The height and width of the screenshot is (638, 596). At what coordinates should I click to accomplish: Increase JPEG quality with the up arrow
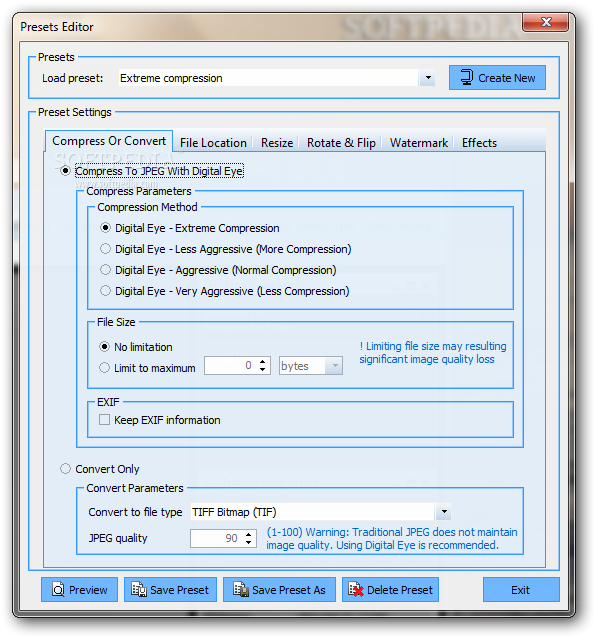(x=249, y=534)
